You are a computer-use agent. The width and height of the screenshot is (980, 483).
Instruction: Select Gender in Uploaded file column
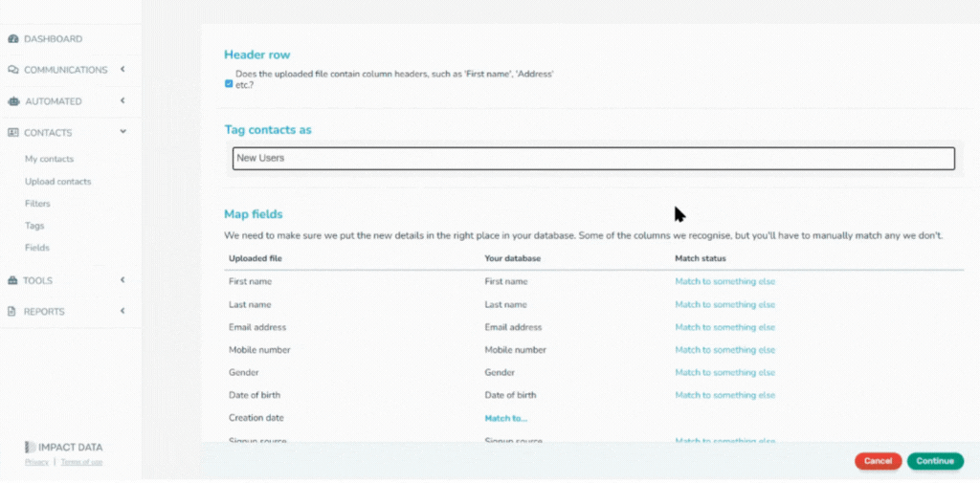244,372
